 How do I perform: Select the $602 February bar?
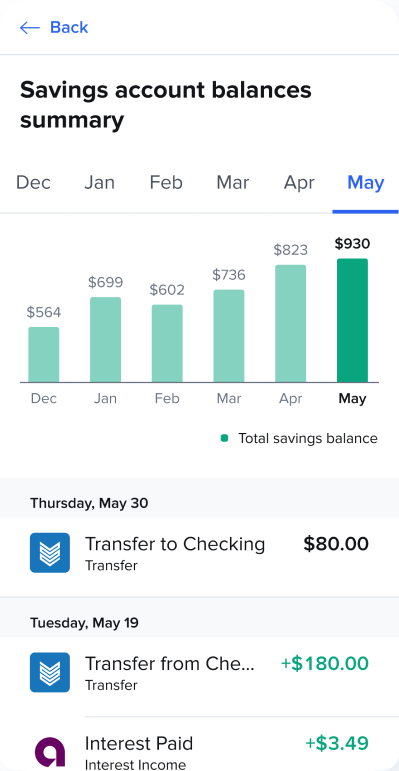click(x=167, y=343)
